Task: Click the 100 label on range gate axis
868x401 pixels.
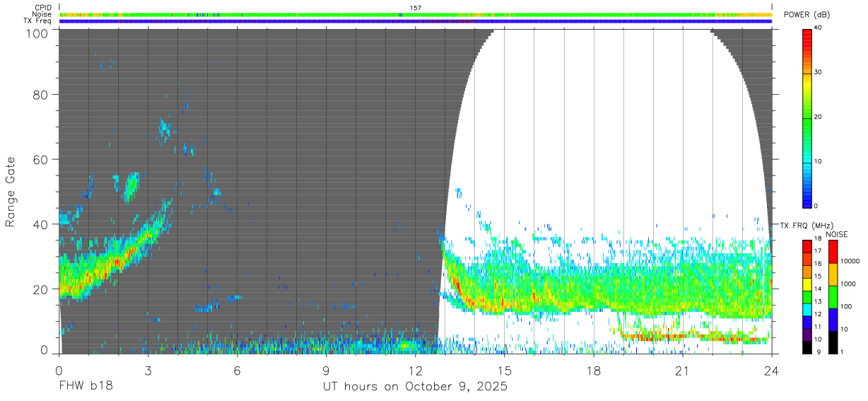Action: (x=38, y=33)
